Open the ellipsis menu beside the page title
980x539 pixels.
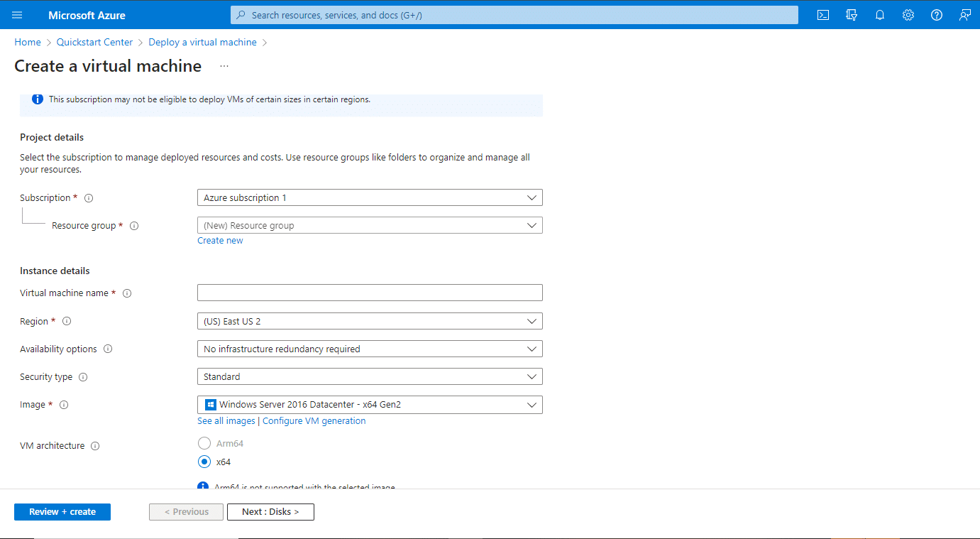224,65
